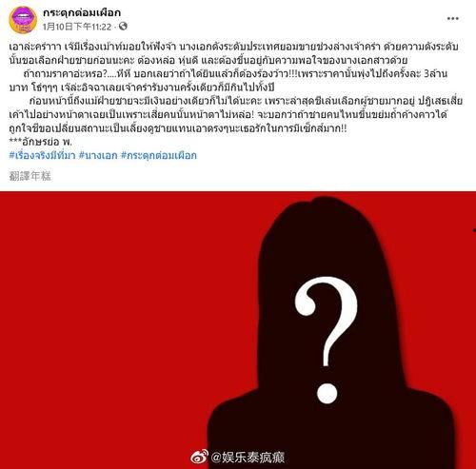Open the dark female silhouette image
Screen dimensions: 476x469
coord(330,333)
